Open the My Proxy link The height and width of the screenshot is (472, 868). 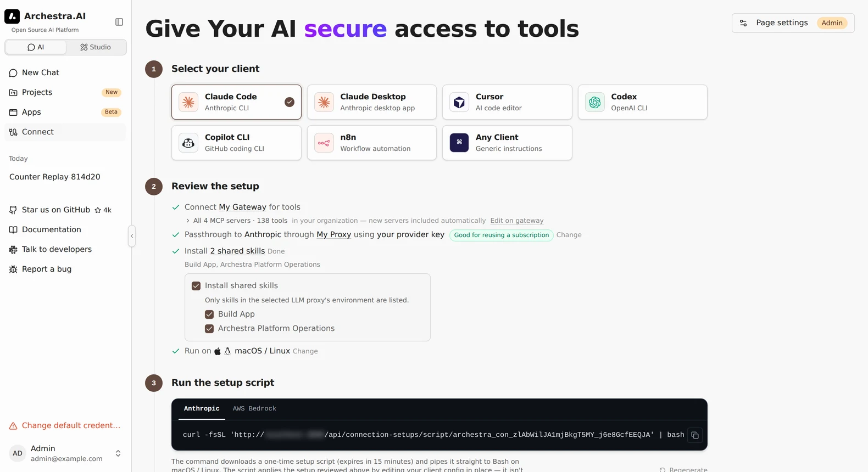tap(333, 234)
